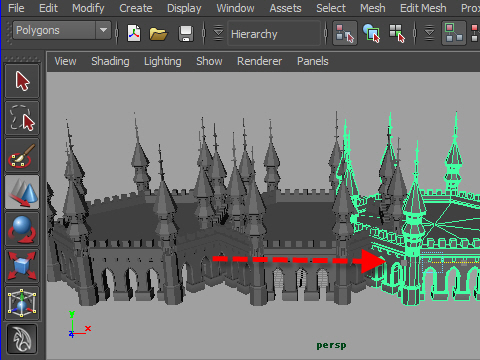480x360 pixels.
Task: Open a scene with folder icon
Action: tap(158, 33)
